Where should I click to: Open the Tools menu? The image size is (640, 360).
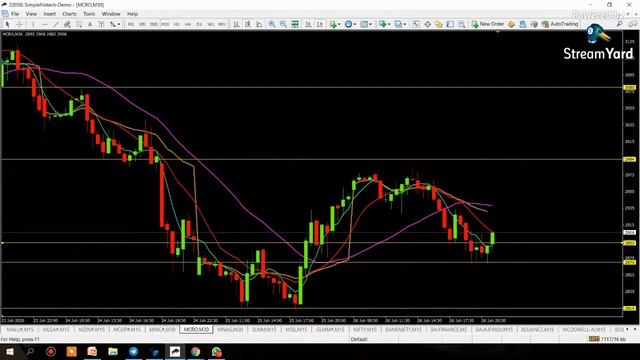[89, 14]
